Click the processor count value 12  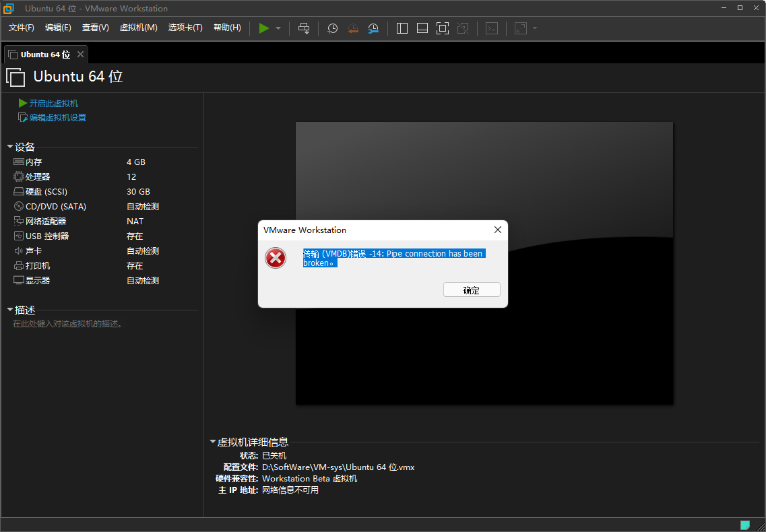click(x=131, y=177)
